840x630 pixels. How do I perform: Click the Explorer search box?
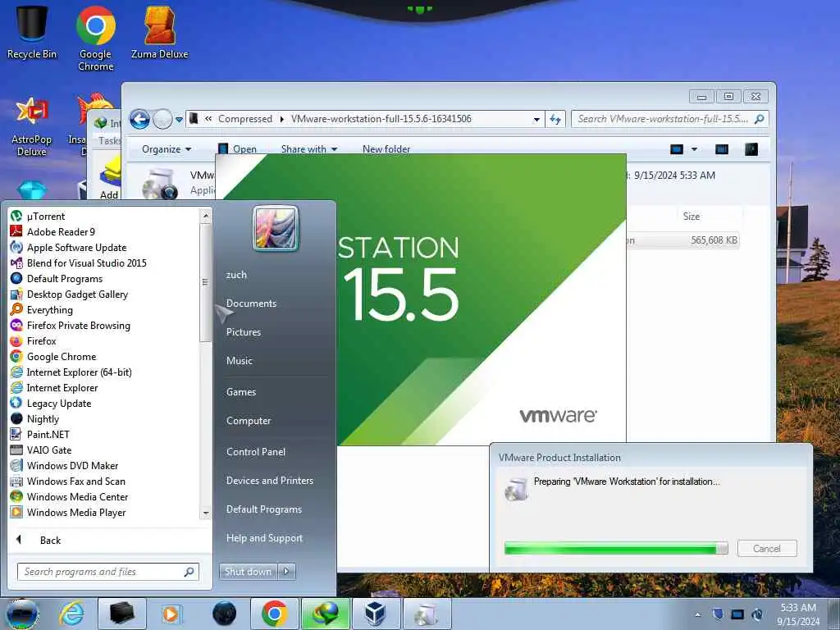tap(669, 119)
